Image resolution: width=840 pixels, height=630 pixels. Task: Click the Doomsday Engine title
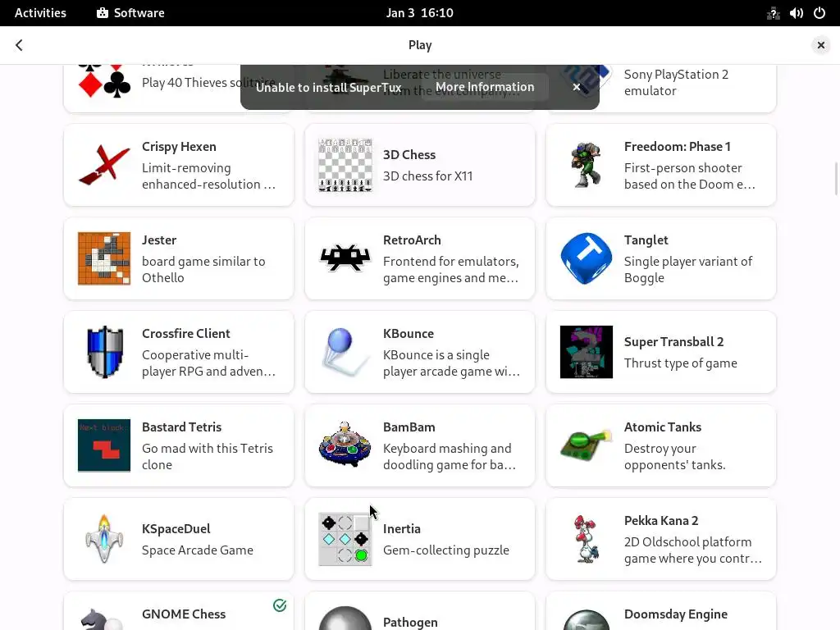[676, 614]
